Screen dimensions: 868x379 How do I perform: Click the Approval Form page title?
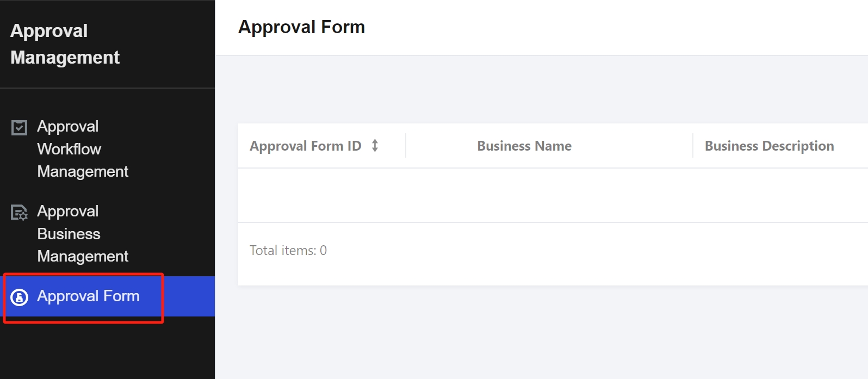[302, 27]
